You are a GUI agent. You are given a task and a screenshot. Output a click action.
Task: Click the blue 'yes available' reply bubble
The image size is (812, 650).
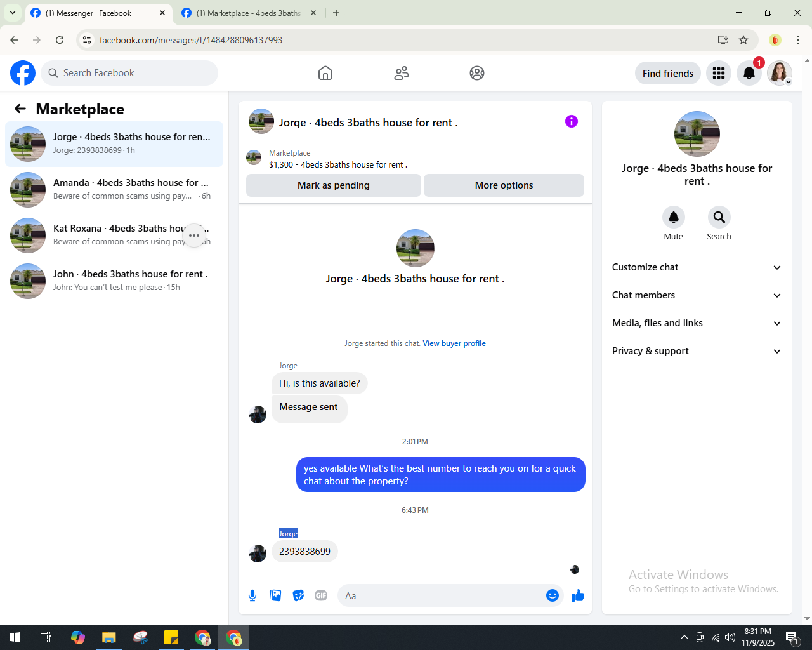pos(440,475)
